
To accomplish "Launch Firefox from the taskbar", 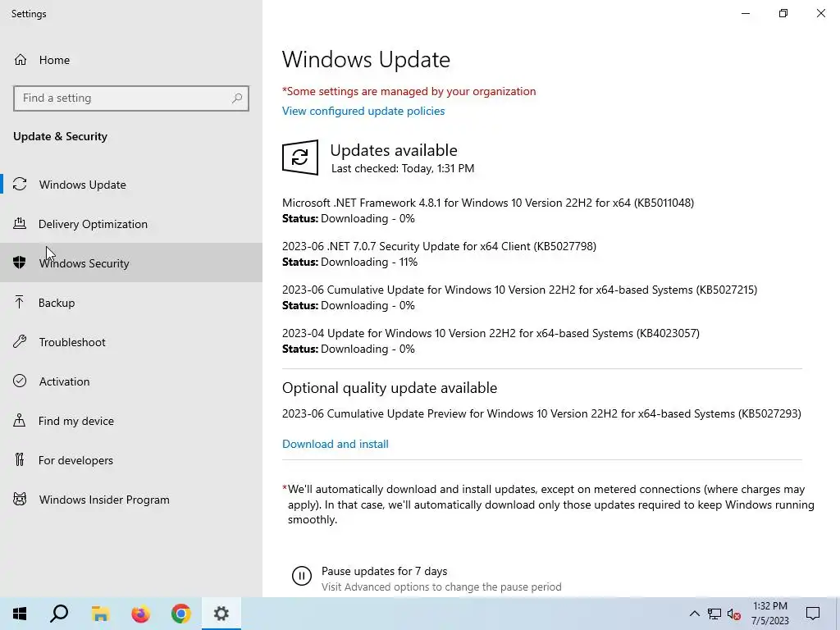I will click(x=141, y=614).
